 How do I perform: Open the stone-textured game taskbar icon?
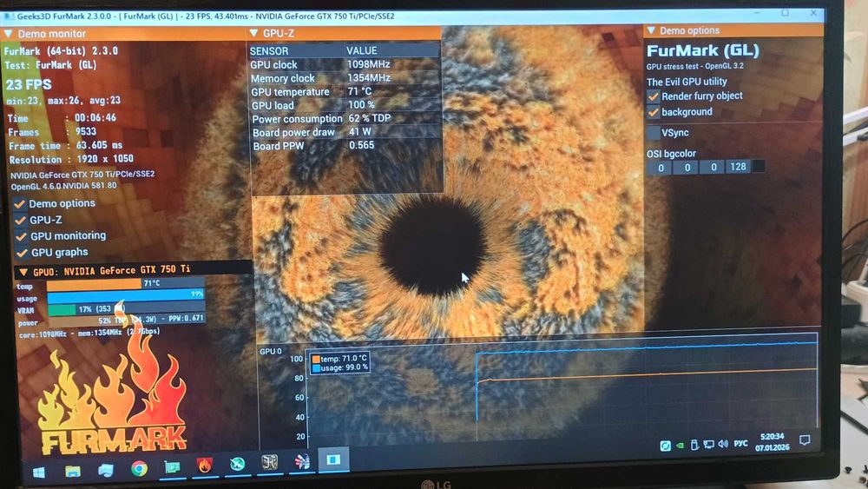point(270,462)
